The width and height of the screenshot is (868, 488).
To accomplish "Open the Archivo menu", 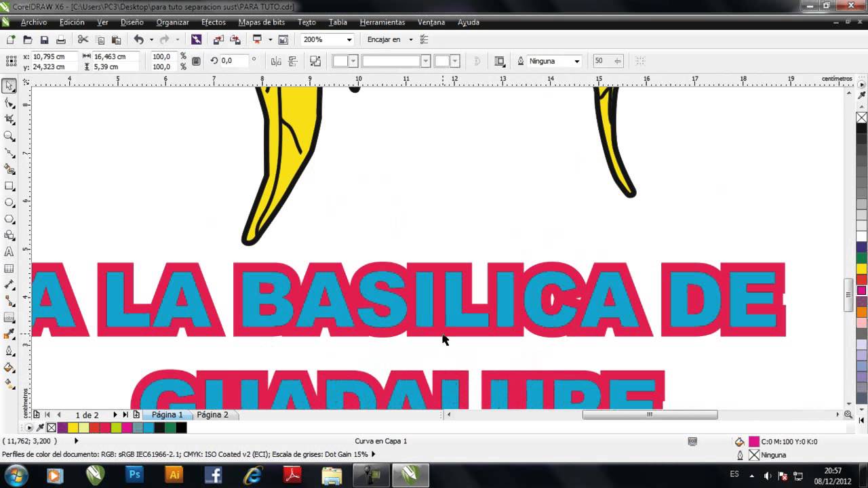I will 34,22.
